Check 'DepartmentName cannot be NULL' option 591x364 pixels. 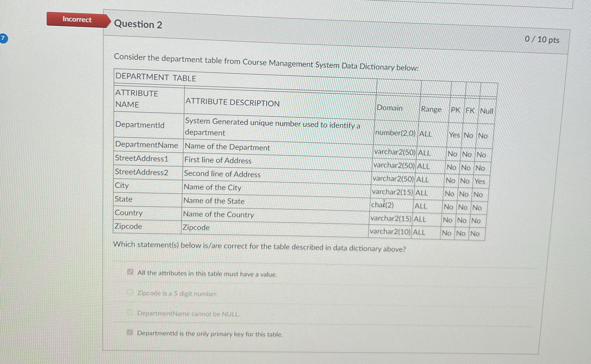(x=130, y=312)
